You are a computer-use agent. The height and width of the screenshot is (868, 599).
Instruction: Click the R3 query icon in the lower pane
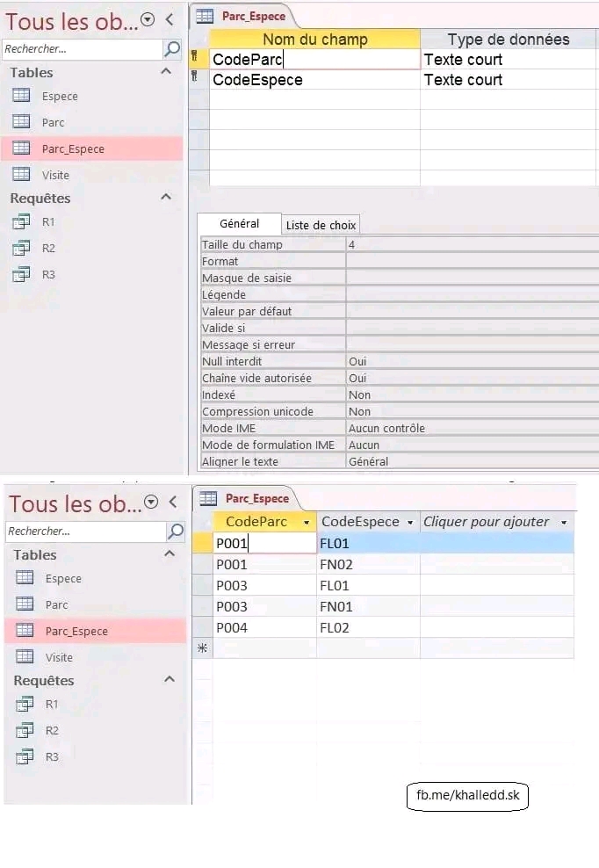click(25, 756)
